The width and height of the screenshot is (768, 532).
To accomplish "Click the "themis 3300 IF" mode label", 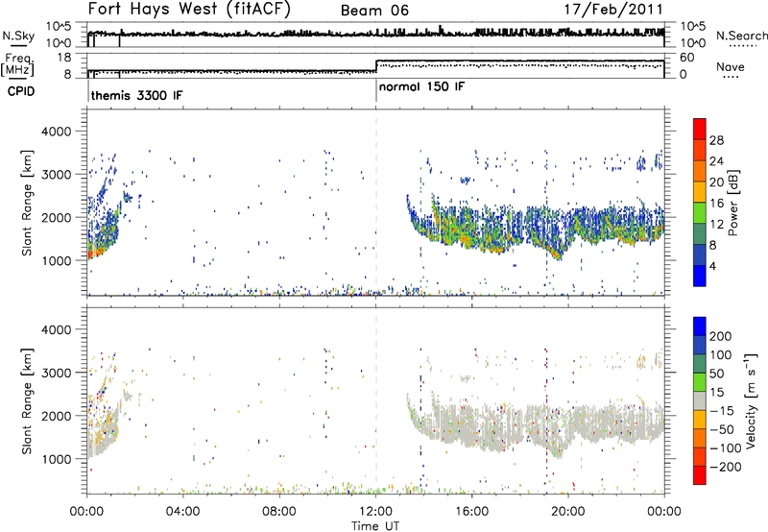I will (136, 95).
